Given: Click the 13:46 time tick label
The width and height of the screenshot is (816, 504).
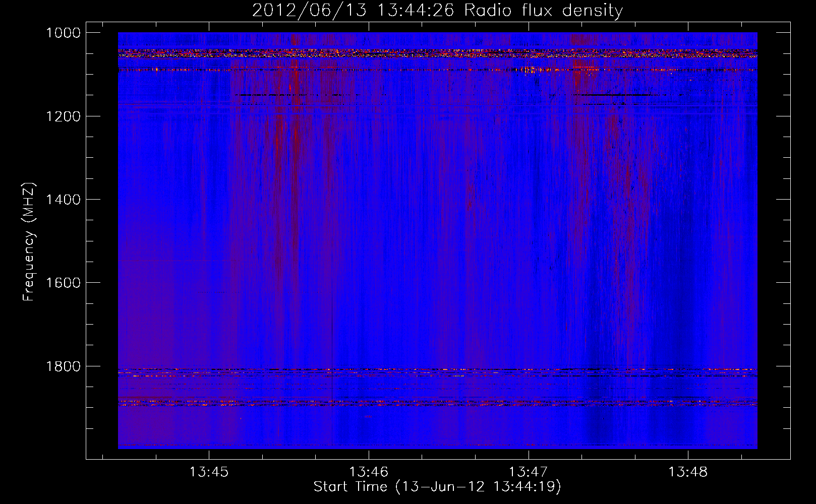Looking at the screenshot, I should pyautogui.click(x=369, y=472).
